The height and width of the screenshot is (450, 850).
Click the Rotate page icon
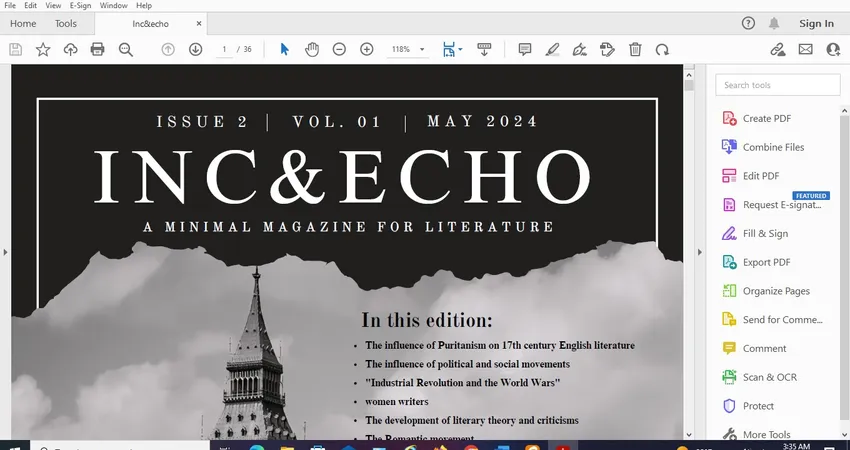662,49
